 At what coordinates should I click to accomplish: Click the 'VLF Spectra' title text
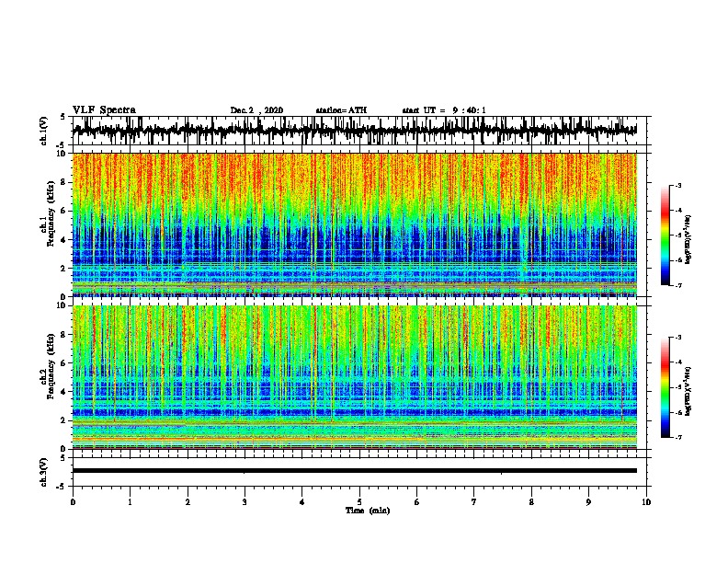pyautogui.click(x=104, y=110)
